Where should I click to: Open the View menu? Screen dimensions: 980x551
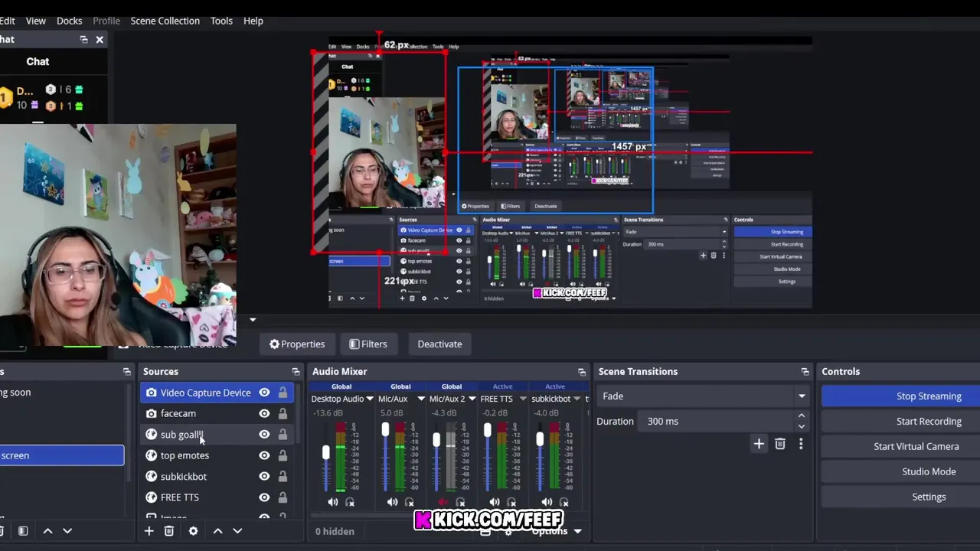point(36,21)
